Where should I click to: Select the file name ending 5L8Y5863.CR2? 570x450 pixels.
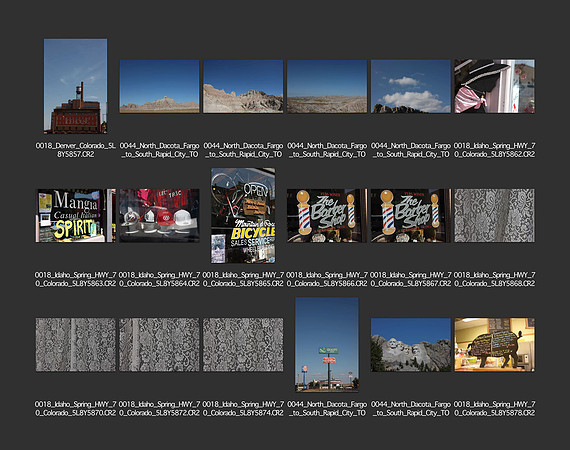tap(76, 279)
